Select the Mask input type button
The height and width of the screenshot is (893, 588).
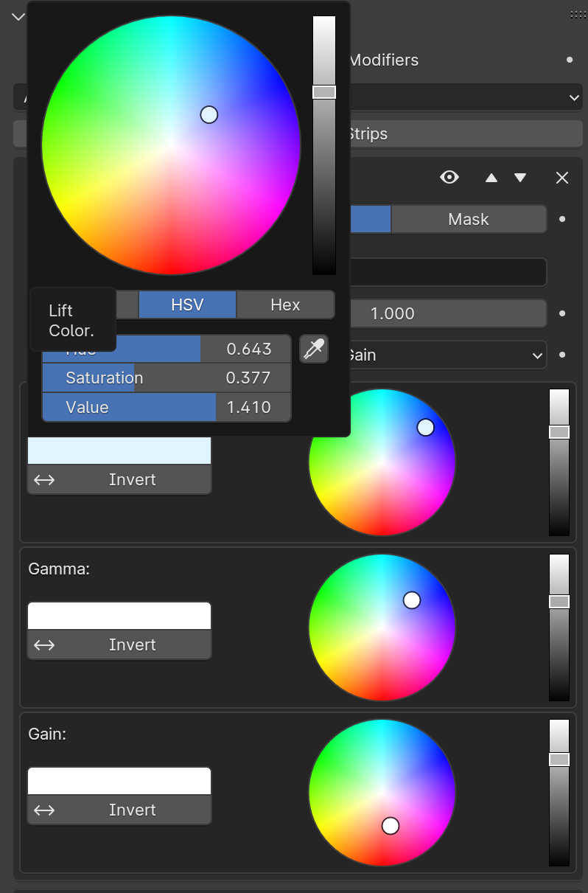(x=469, y=219)
